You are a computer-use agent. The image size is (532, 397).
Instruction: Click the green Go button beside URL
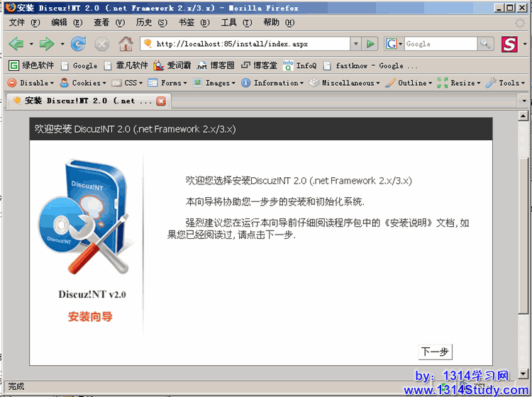tap(370, 44)
